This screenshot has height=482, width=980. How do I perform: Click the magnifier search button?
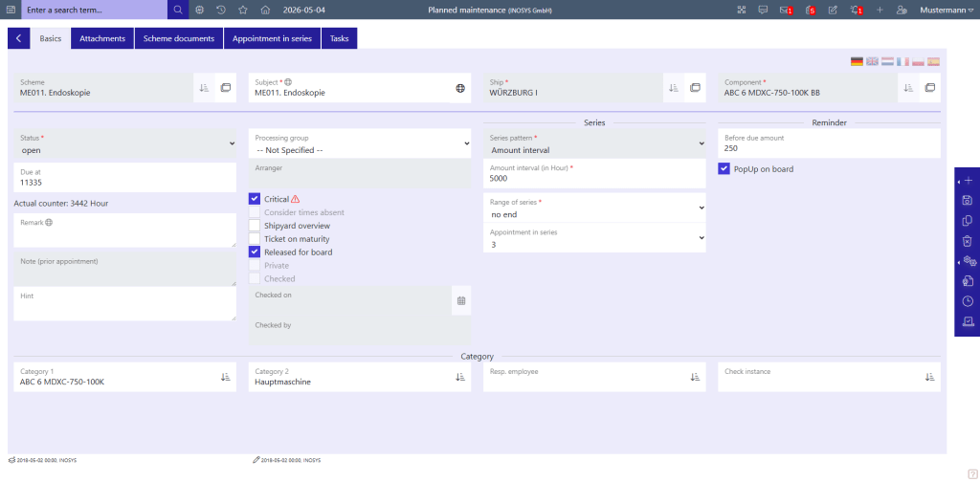coord(178,10)
